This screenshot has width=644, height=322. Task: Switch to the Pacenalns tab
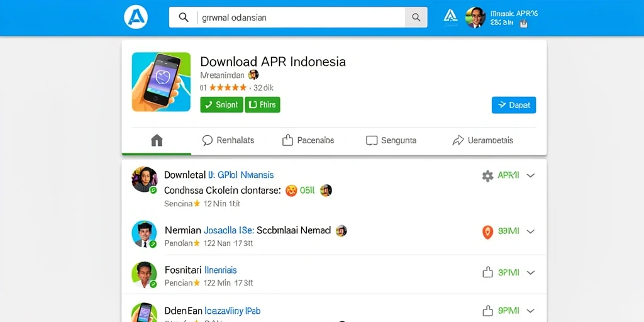coord(308,140)
